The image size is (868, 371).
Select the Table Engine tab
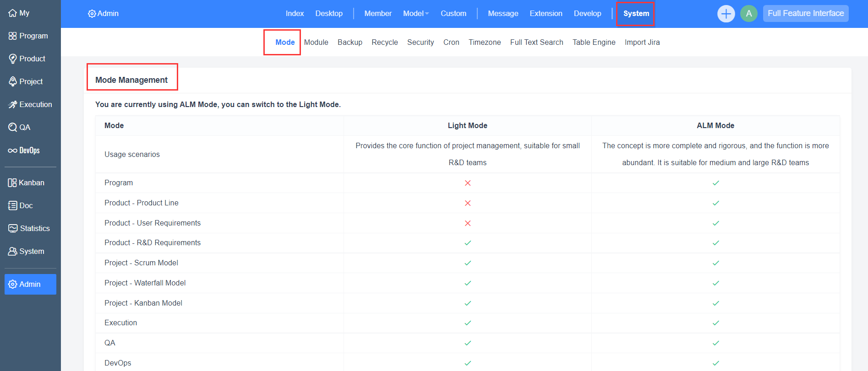click(x=594, y=43)
